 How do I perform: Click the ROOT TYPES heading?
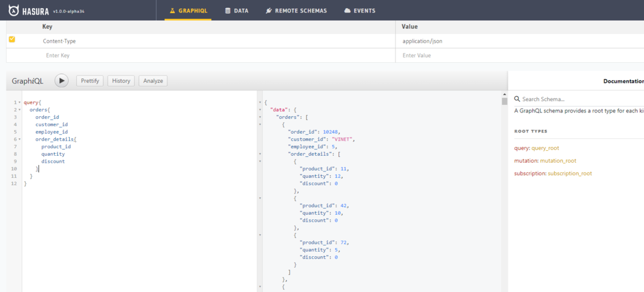point(531,131)
